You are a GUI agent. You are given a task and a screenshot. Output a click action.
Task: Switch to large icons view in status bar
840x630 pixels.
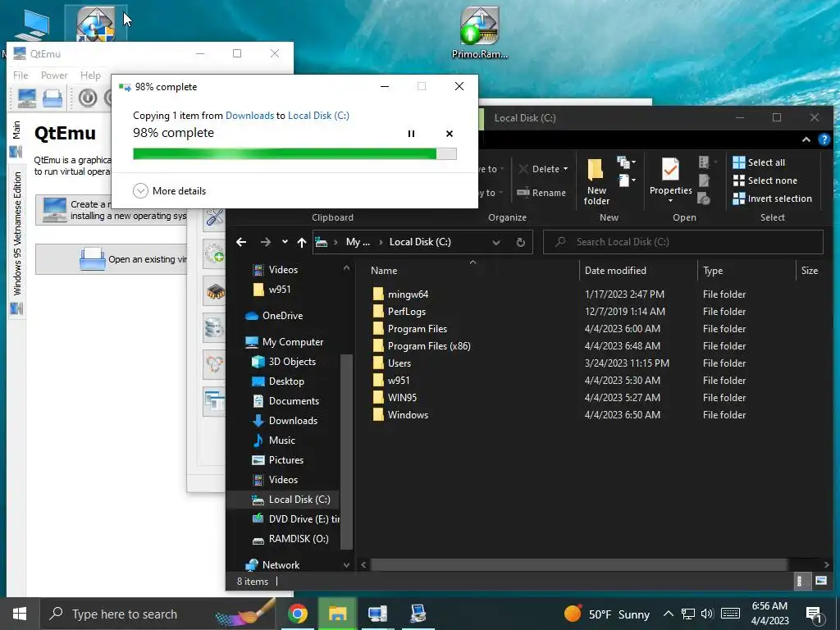820,581
